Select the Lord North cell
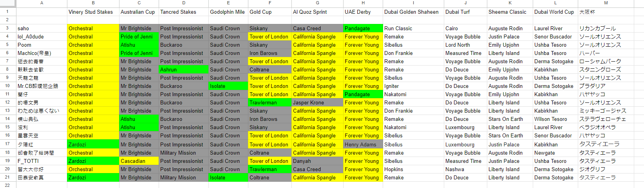644x188 pixels. [465, 45]
